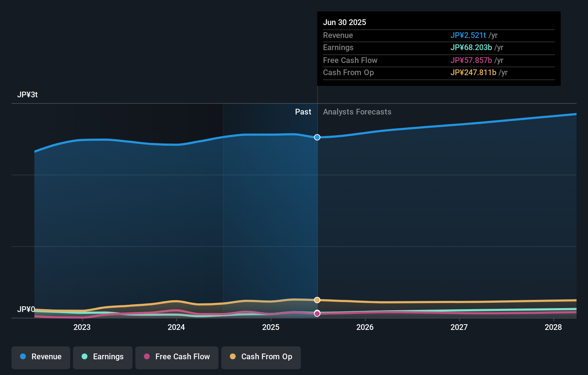This screenshot has height=375, width=588.
Task: Hide the Earnings series from the chart
Action: point(103,357)
